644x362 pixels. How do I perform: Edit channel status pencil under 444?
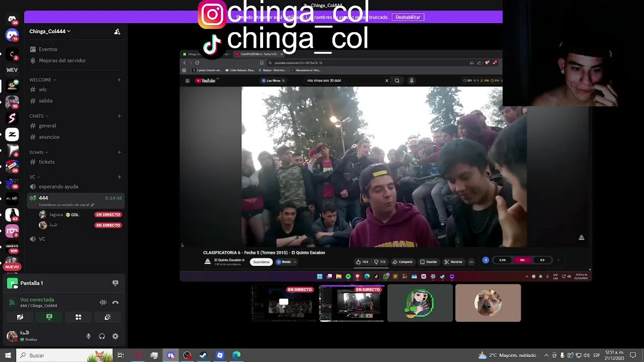pyautogui.click(x=93, y=205)
